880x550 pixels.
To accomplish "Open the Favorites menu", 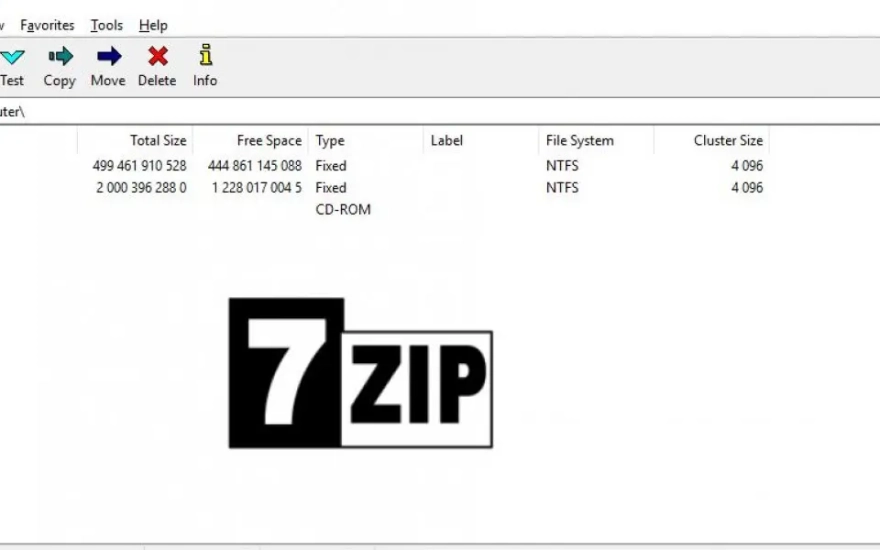I will (x=47, y=25).
